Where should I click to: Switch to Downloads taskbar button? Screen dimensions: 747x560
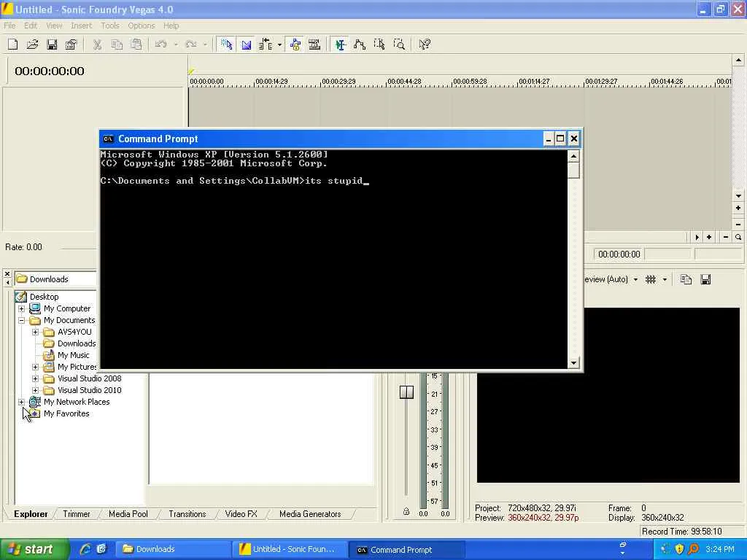(173, 550)
